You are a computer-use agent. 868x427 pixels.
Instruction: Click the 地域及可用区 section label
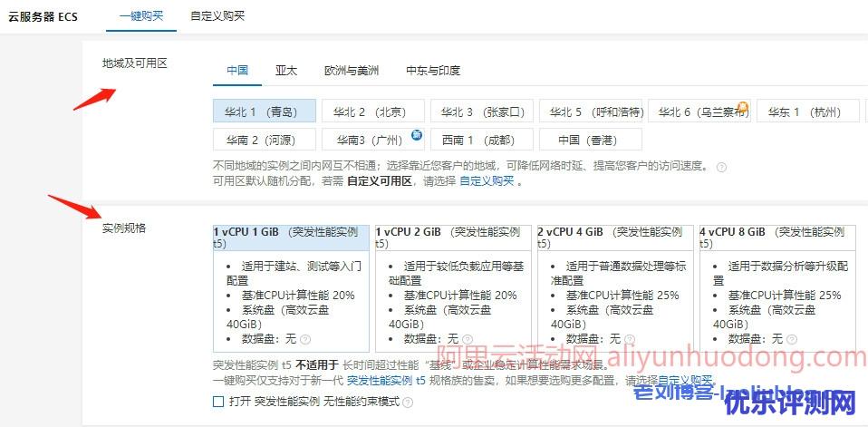[134, 63]
